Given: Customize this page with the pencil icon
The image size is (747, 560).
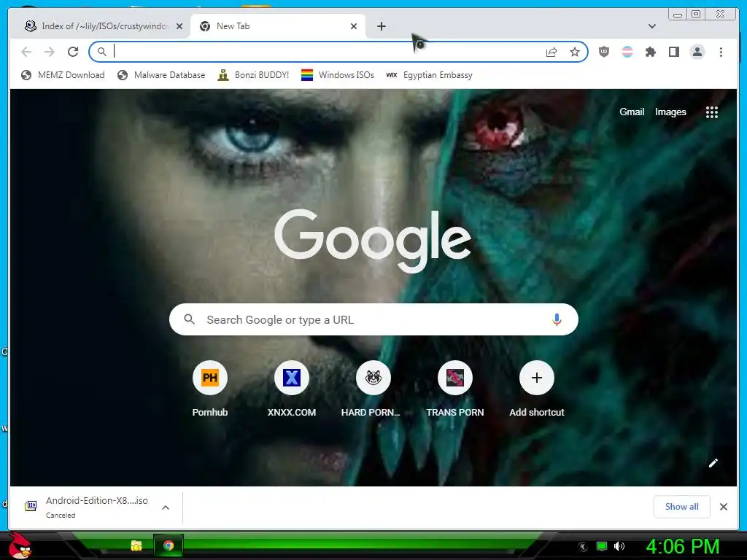Looking at the screenshot, I should 713,463.
